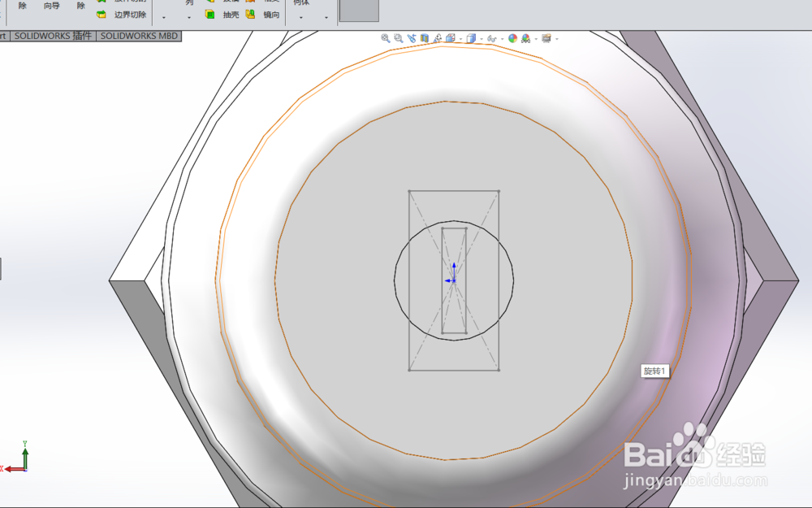Open dropdown arrow below 何体 reference geometry
812x508 pixels.
[x=301, y=18]
